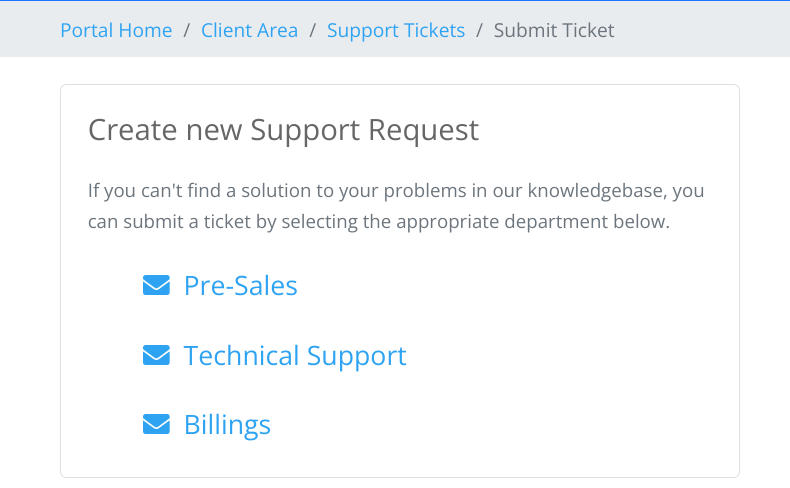Screen dimensions: 790x488
Task: Click the slash separator after Portal Home
Action: point(187,30)
